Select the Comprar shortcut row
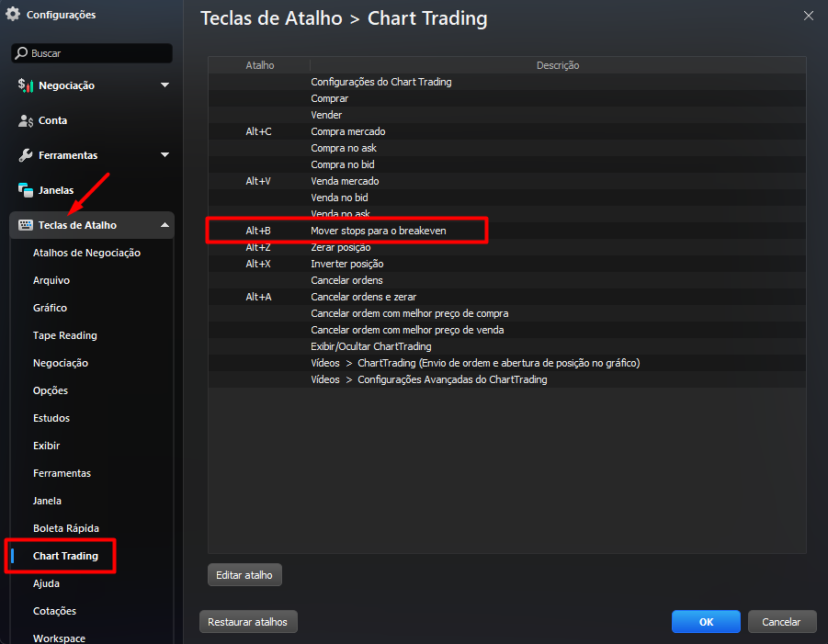 click(507, 98)
